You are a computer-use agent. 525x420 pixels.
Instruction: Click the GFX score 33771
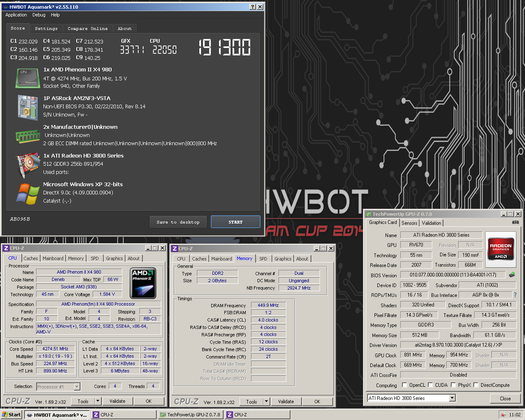click(132, 50)
